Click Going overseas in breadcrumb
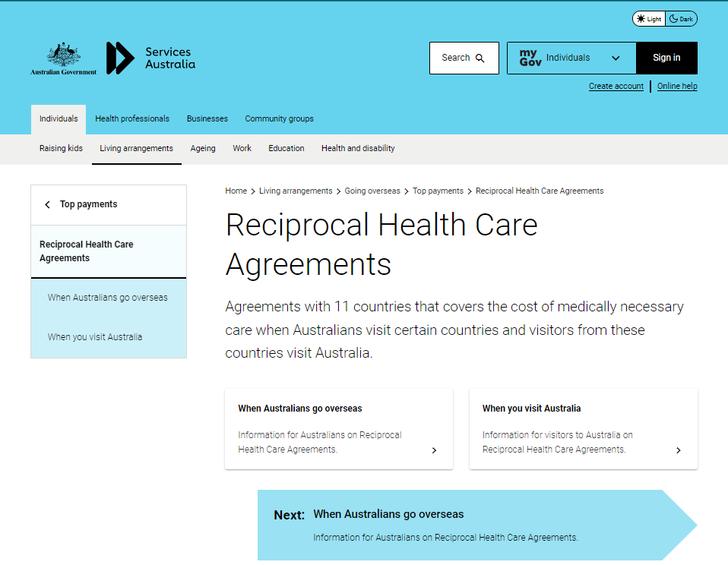The width and height of the screenshot is (728, 565). click(x=372, y=191)
